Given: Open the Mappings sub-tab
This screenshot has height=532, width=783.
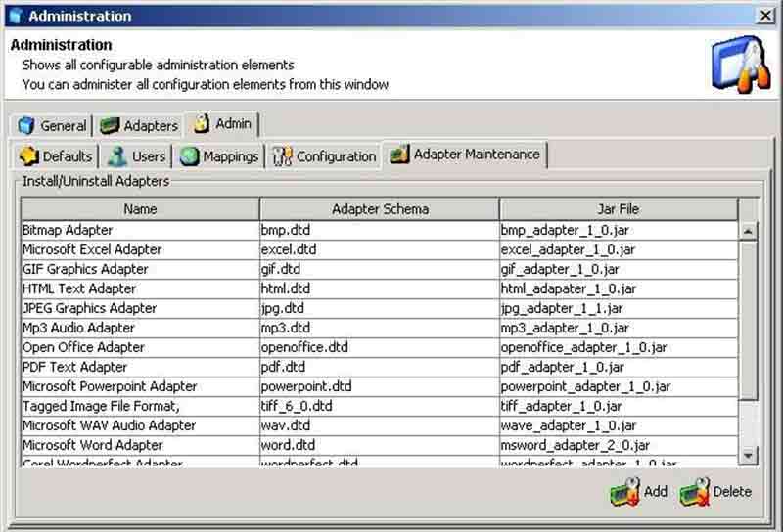Looking at the screenshot, I should [x=218, y=156].
